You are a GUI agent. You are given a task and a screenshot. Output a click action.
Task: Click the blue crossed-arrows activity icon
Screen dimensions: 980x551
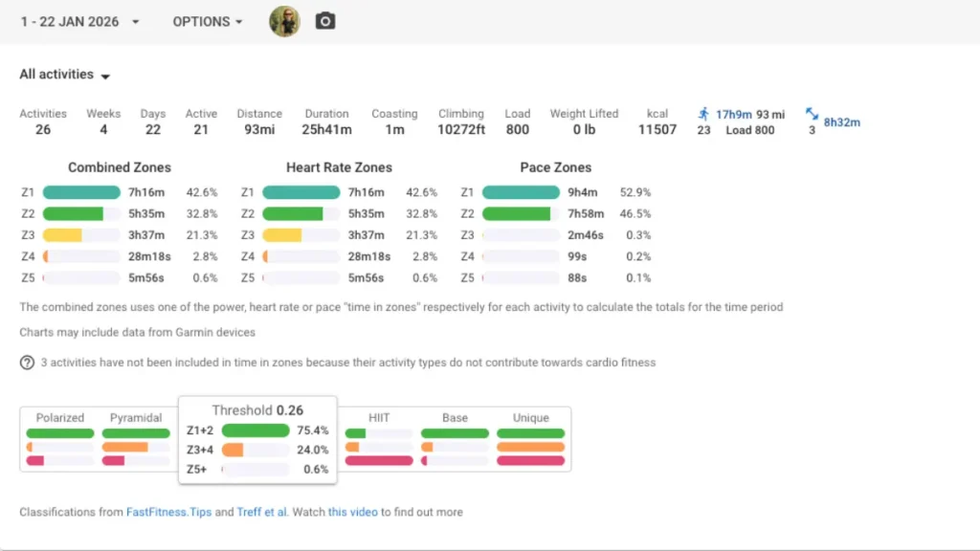click(812, 114)
